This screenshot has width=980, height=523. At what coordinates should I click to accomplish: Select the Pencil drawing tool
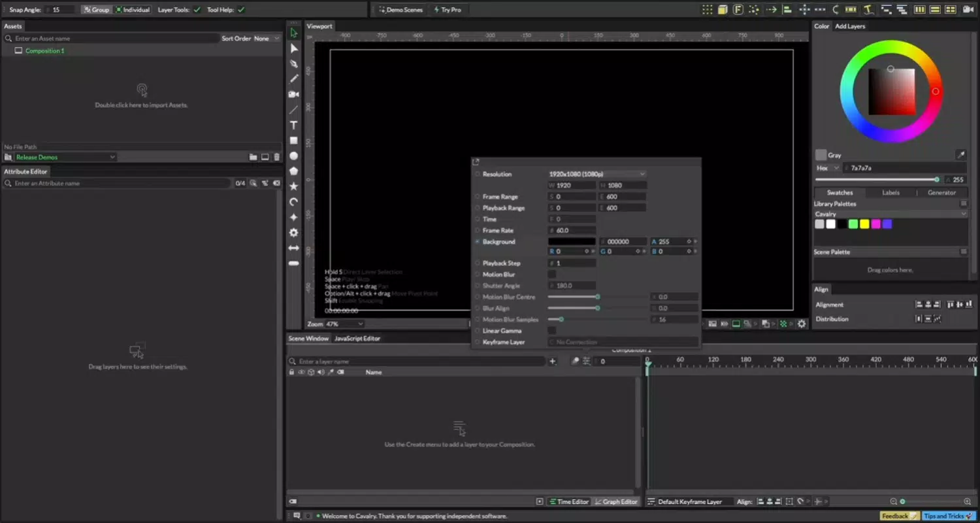[294, 78]
